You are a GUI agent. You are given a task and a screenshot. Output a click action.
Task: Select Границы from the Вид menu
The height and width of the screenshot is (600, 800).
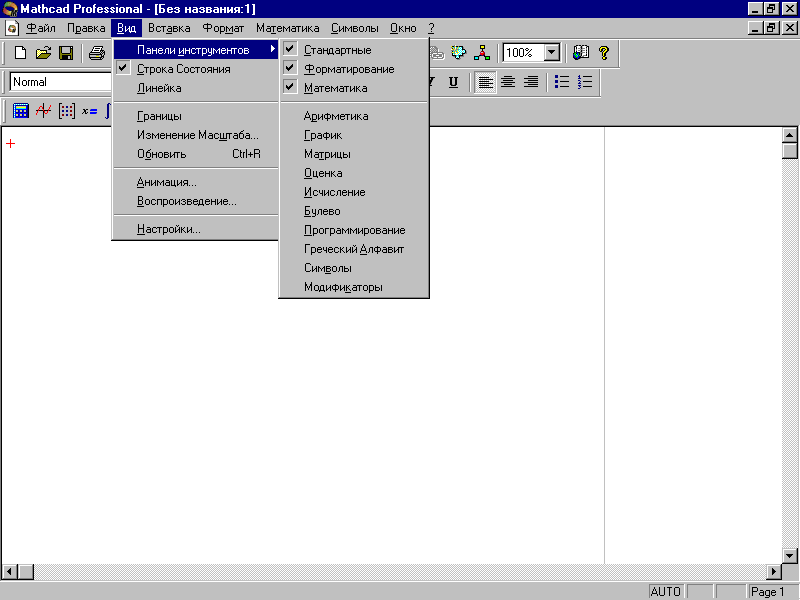(195, 116)
